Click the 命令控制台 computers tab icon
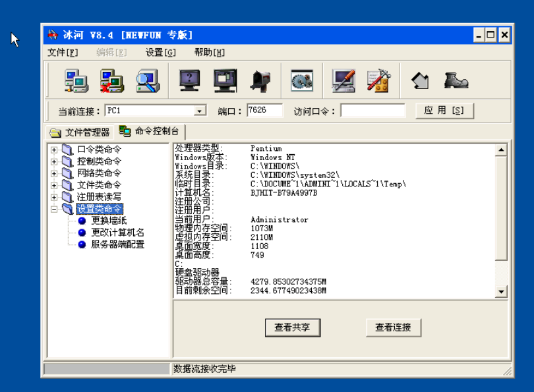Image resolution: width=534 pixels, height=392 pixels. 125,131
